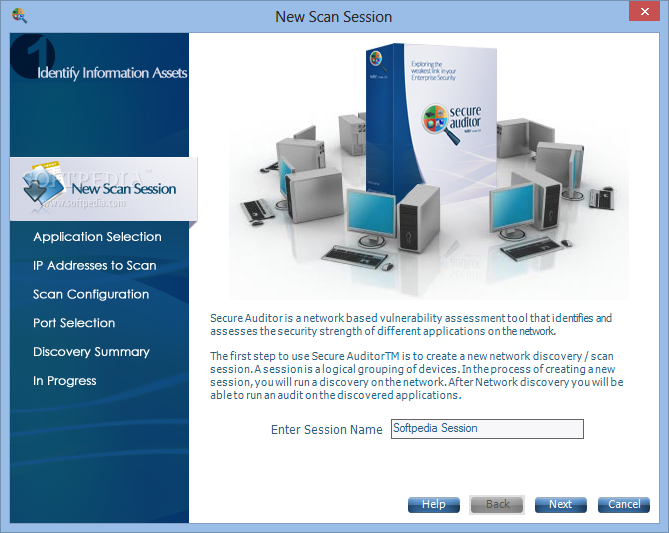Select Scan Configuration in sidebar
The height and width of the screenshot is (533, 669).
click(91, 294)
